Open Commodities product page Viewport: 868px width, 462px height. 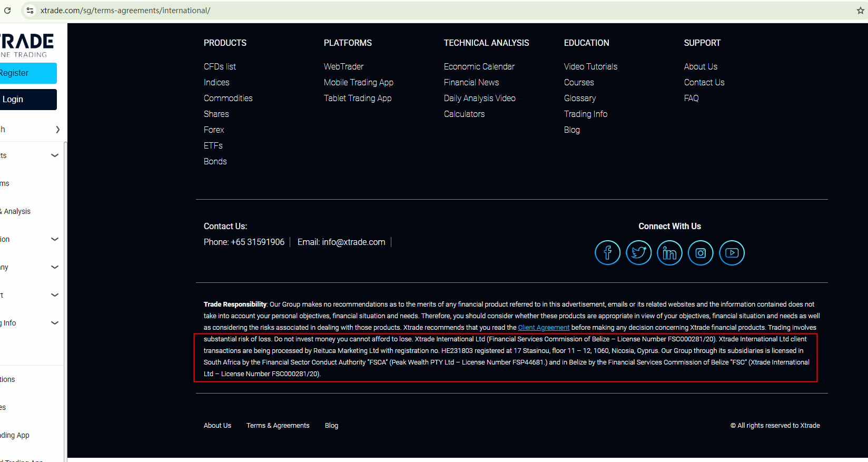pyautogui.click(x=228, y=99)
